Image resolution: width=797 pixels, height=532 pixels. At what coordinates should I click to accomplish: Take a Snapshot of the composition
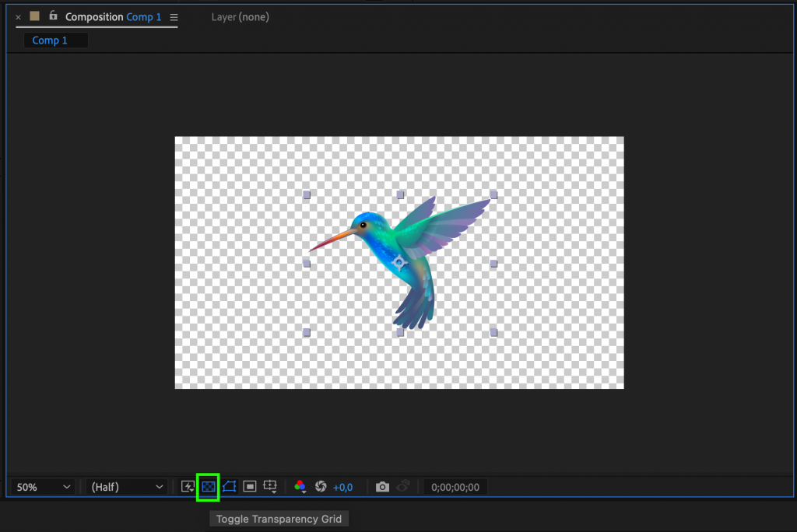point(382,486)
